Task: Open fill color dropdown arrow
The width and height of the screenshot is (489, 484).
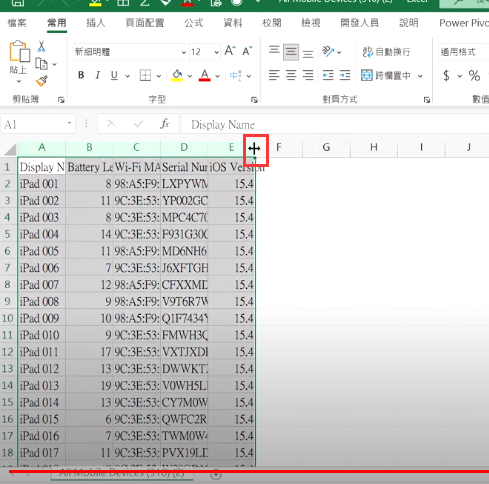Action: (x=190, y=76)
